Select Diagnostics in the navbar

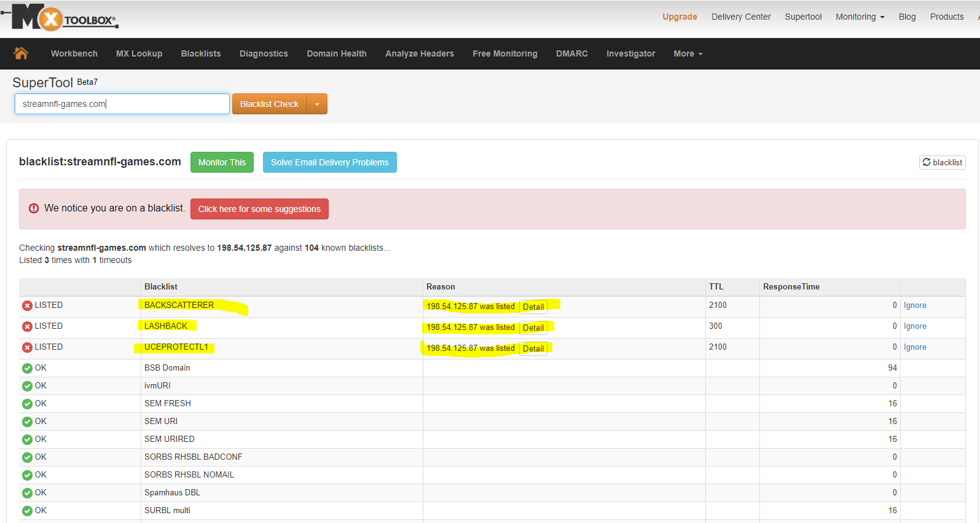pos(264,53)
